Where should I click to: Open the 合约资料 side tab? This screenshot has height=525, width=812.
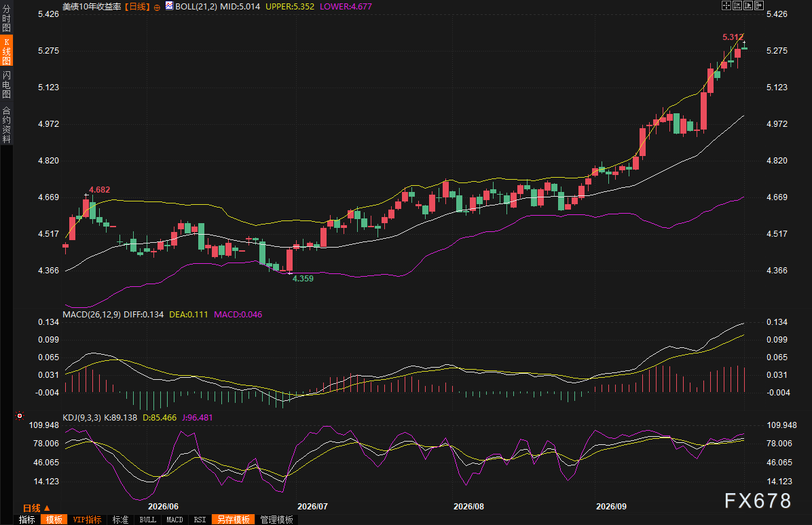coord(6,125)
